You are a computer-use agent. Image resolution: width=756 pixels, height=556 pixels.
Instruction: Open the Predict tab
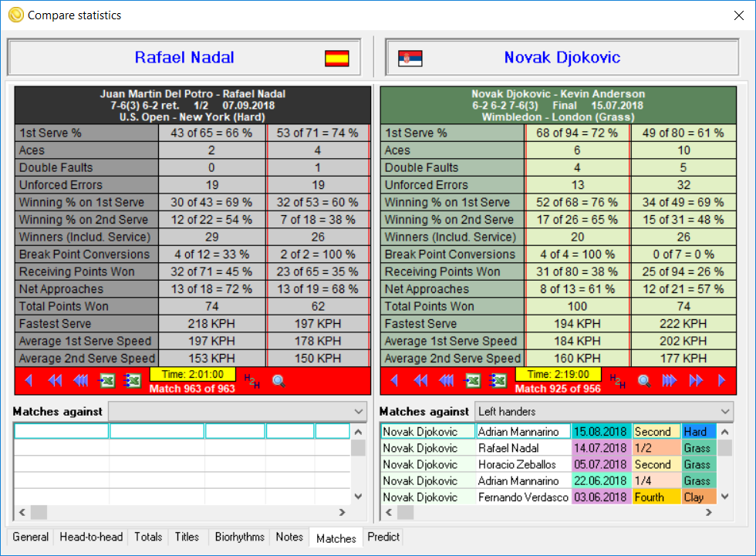coord(383,537)
